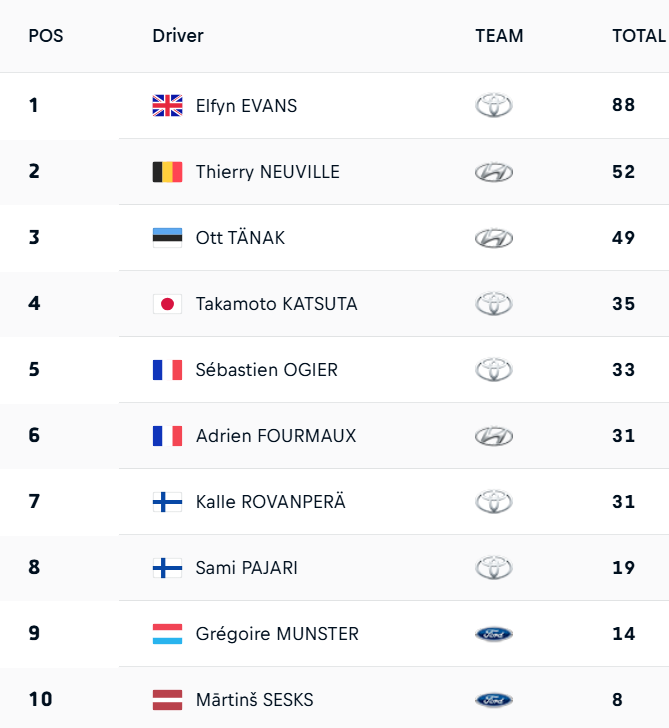669x728 pixels.
Task: Click the Hyundai logo in Thierry Neuville row
Action: 494,172
